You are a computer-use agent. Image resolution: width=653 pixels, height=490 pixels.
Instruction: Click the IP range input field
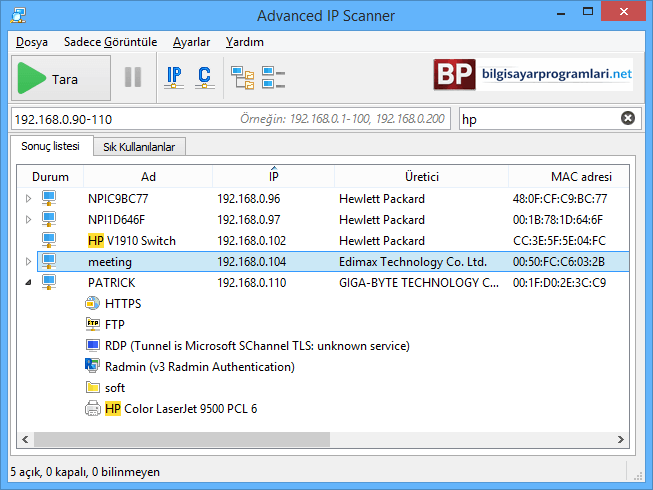[231, 119]
